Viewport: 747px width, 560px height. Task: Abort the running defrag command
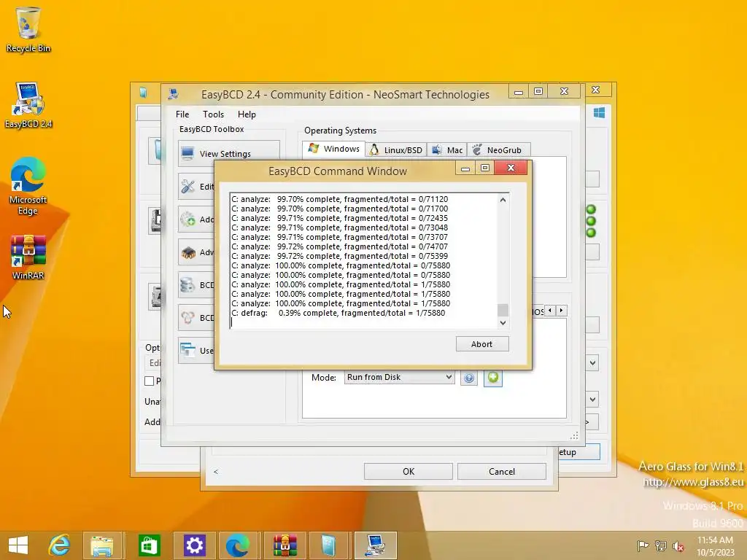coord(481,344)
